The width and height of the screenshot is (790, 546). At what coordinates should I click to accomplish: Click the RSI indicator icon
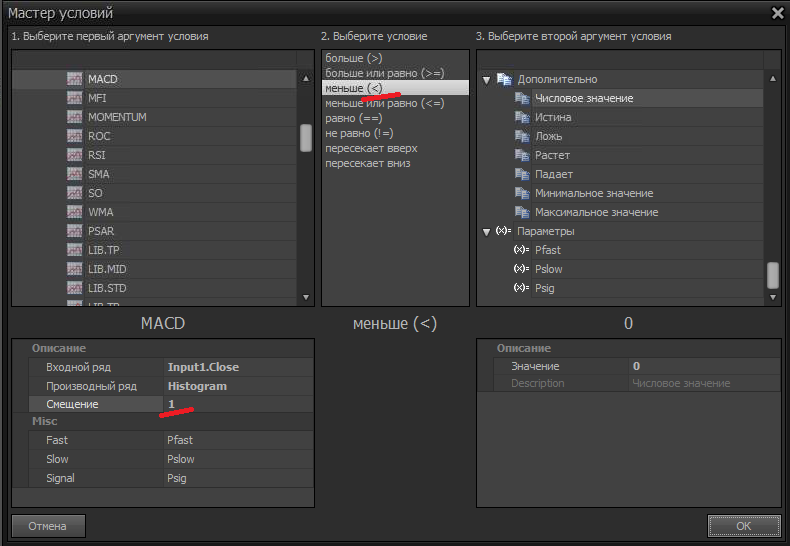click(x=74, y=155)
